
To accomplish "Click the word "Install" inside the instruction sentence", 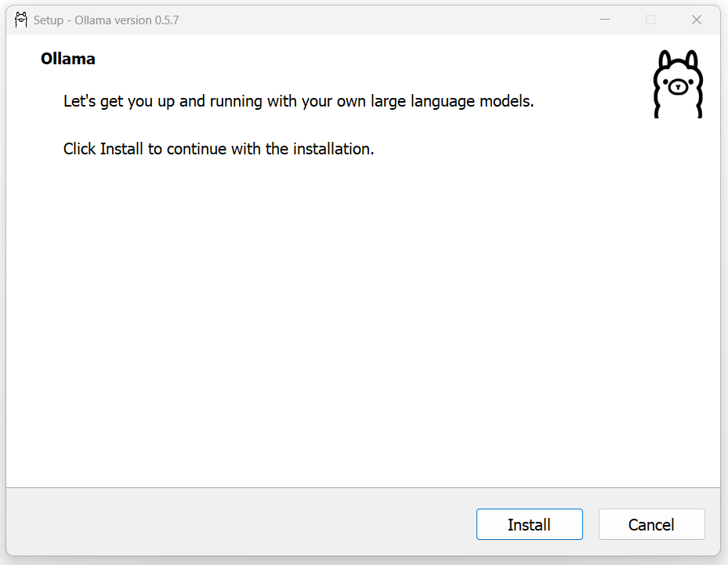I will coord(121,149).
